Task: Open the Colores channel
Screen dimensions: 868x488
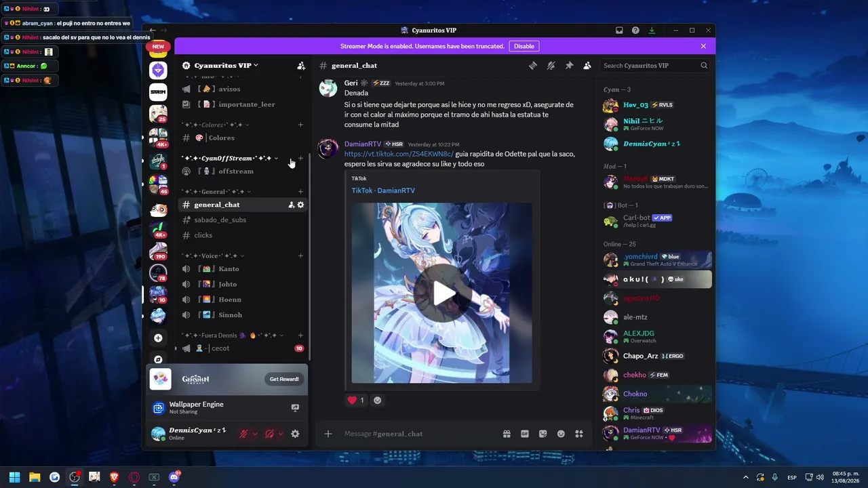Action: pyautogui.click(x=243, y=138)
